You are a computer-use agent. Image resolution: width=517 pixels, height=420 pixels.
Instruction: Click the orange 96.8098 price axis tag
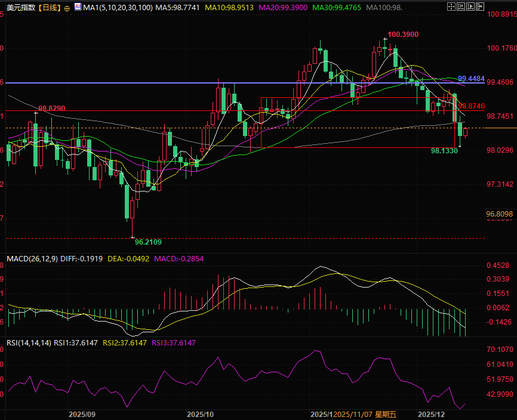[x=500, y=214]
